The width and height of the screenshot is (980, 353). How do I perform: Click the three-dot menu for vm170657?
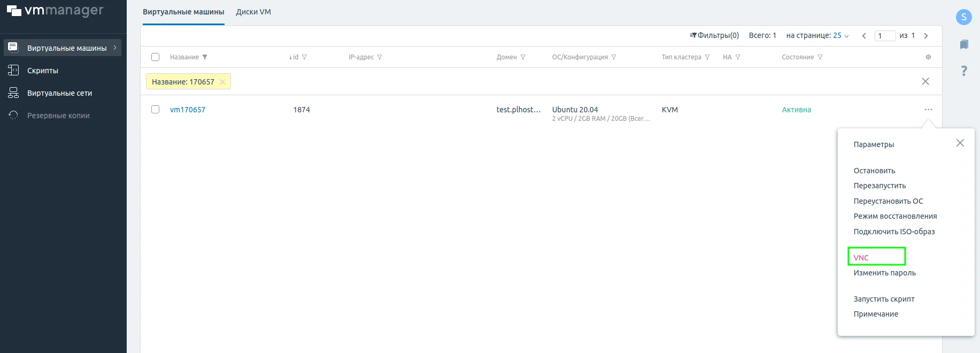pos(928,110)
